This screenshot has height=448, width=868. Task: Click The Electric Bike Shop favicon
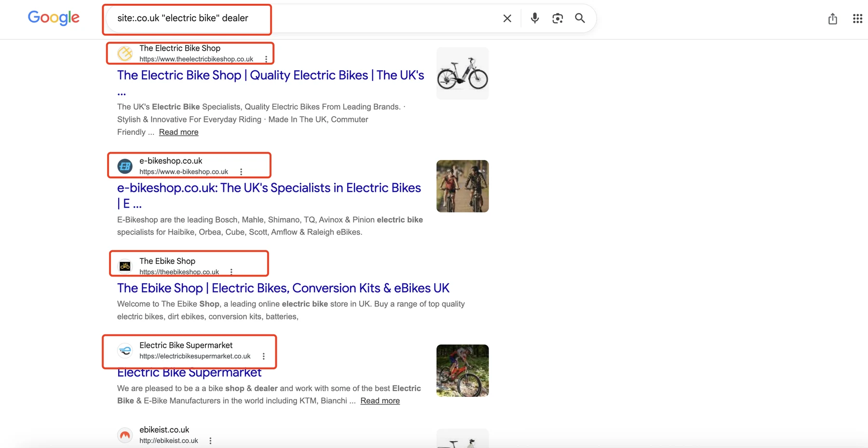coord(125,53)
